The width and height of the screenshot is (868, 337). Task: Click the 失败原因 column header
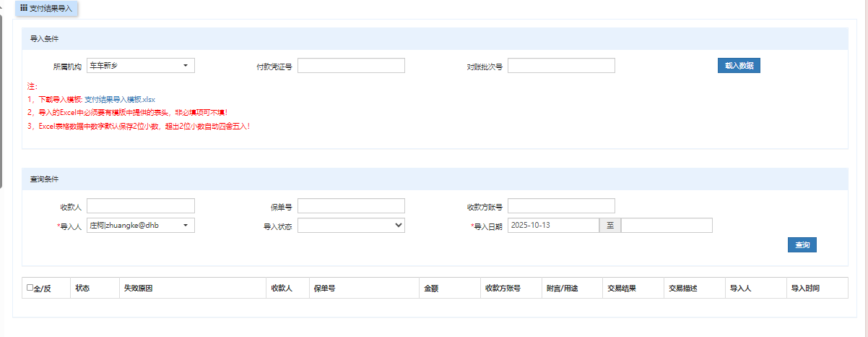(192, 288)
